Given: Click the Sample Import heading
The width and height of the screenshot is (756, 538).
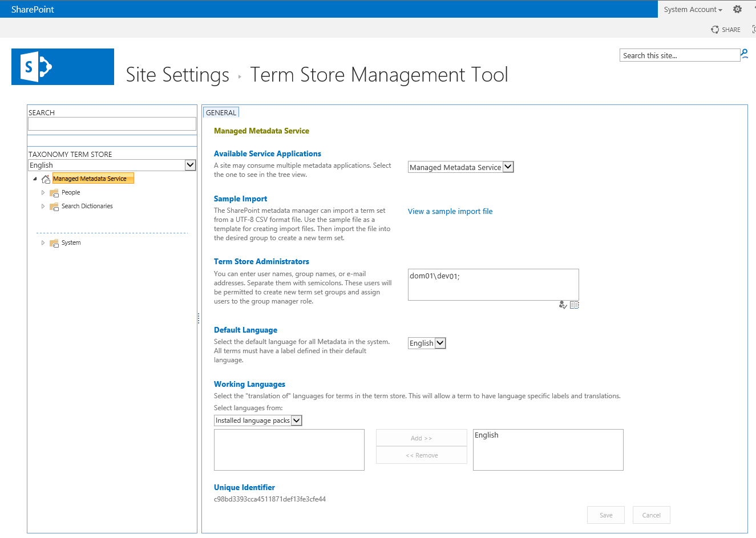Looking at the screenshot, I should (240, 199).
